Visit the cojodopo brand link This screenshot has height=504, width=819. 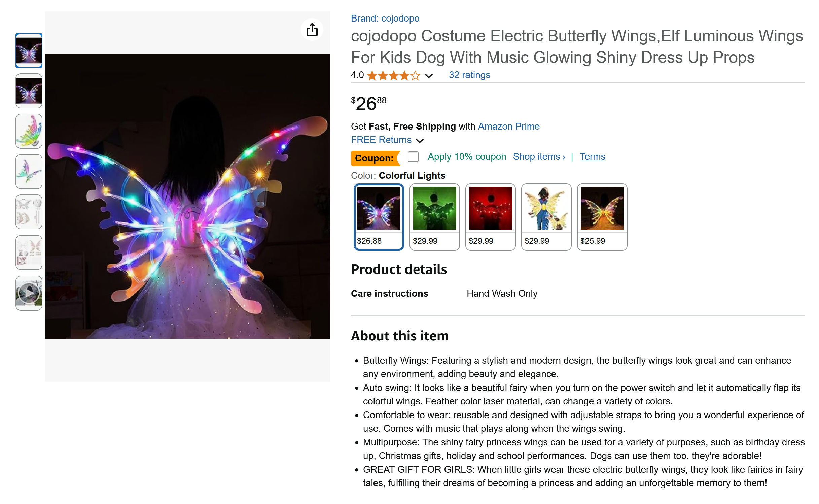pyautogui.click(x=385, y=19)
